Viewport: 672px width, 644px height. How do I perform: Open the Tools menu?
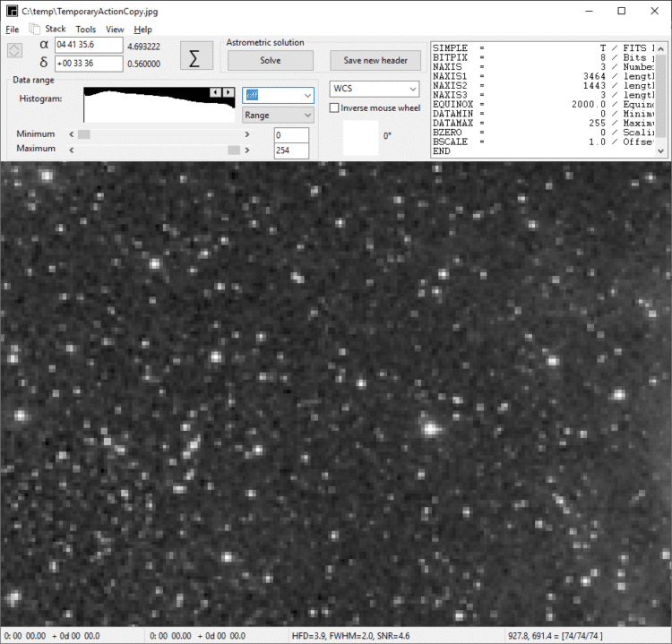click(x=86, y=30)
